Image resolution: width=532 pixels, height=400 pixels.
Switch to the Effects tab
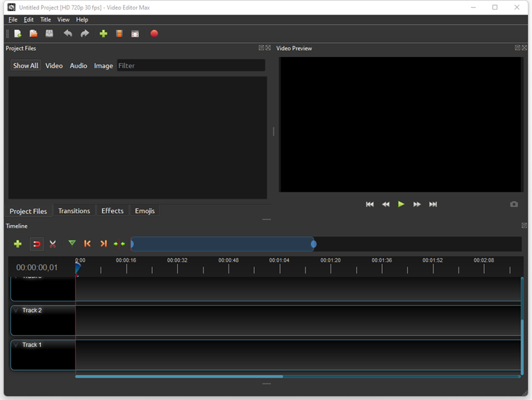point(113,210)
